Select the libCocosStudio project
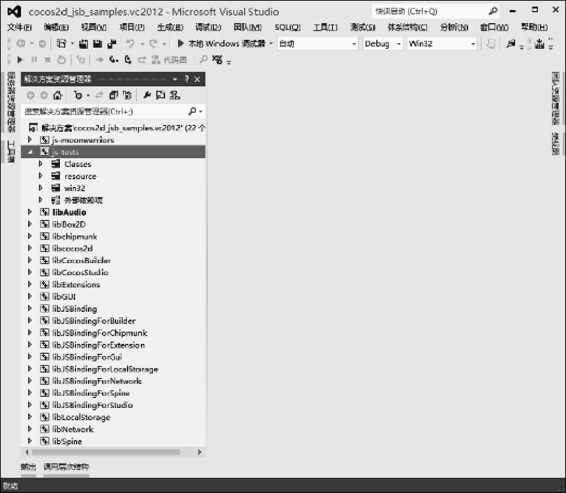This screenshot has height=493, width=566. (x=80, y=272)
